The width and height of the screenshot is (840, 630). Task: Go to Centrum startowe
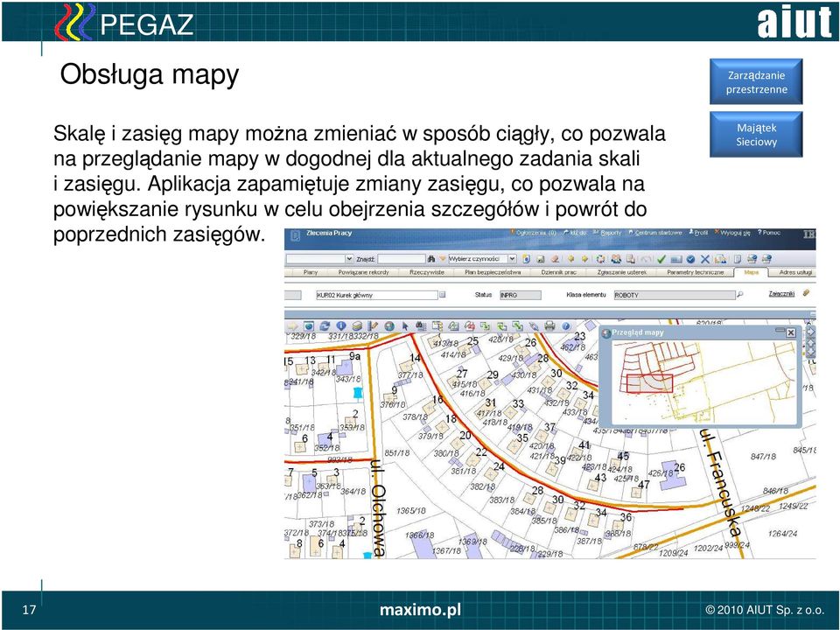pos(655,233)
